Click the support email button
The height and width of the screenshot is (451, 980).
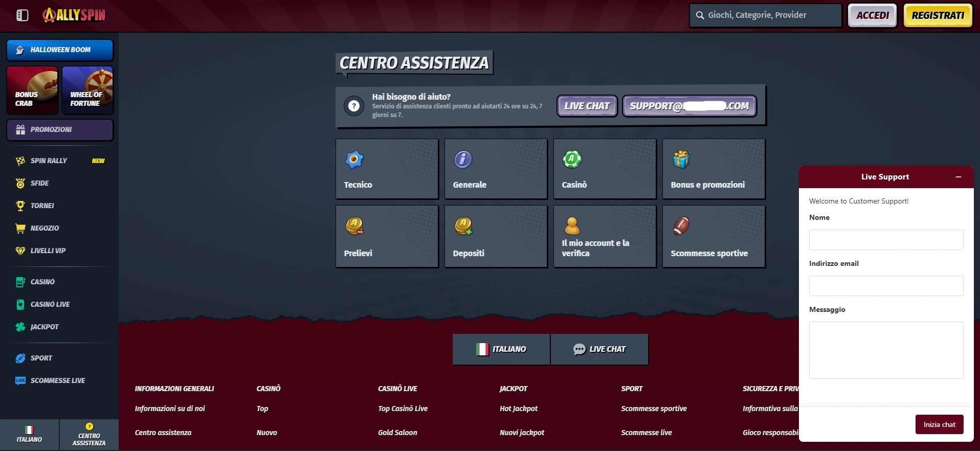coord(689,106)
